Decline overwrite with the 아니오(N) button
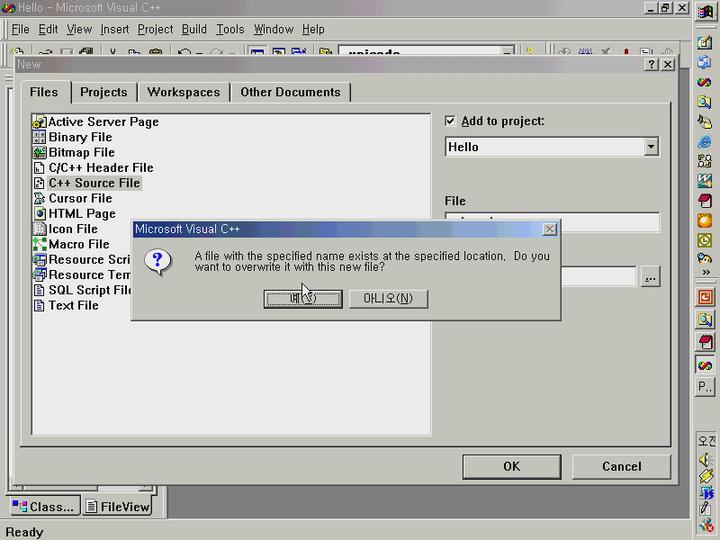 388,299
